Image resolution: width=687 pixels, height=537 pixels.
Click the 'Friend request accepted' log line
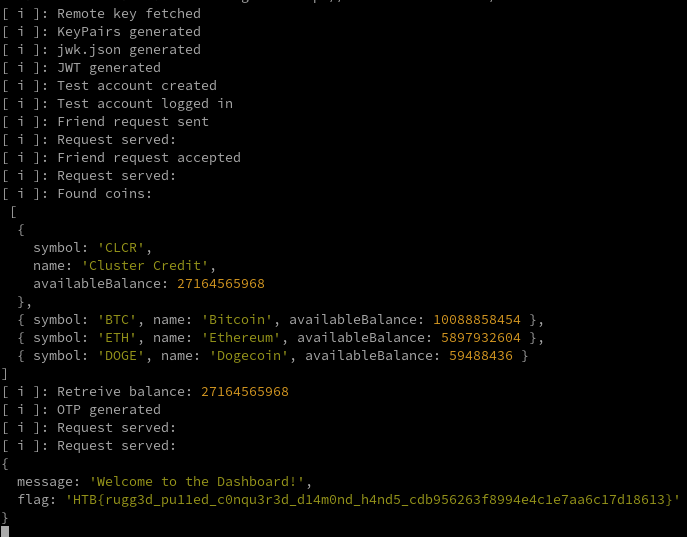tap(148, 157)
